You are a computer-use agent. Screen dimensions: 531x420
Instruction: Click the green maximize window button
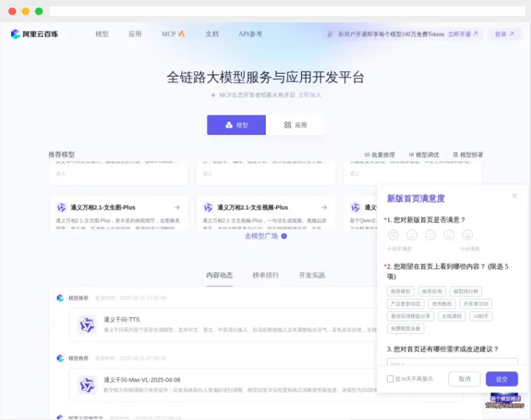39,11
